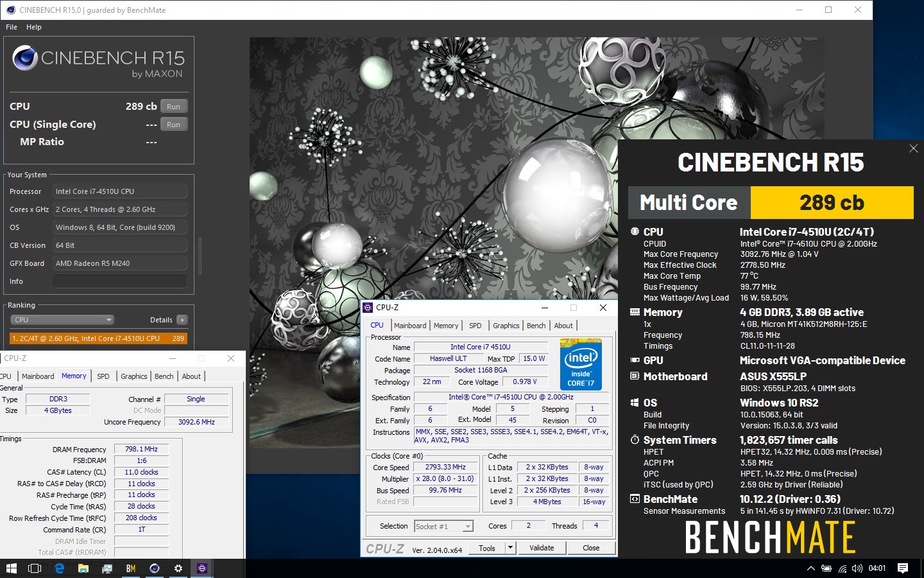This screenshot has width=924, height=578.
Task: Click the battery power tray icon
Action: click(x=826, y=568)
